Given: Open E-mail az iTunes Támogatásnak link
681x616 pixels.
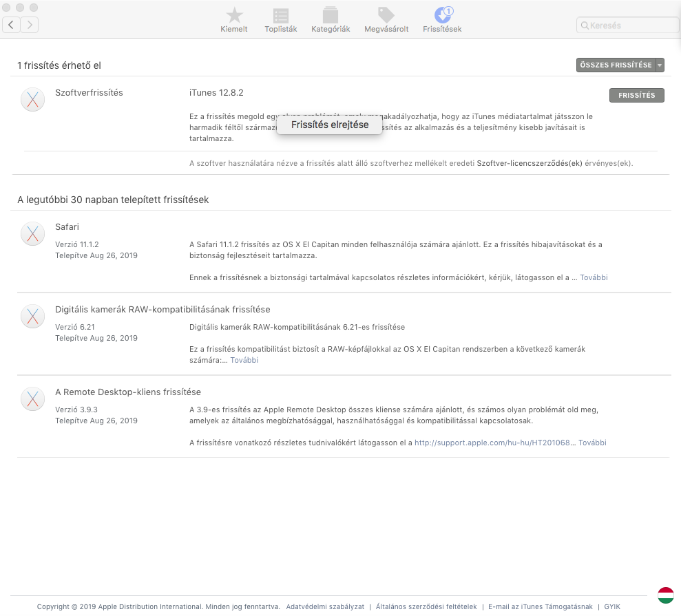Looking at the screenshot, I should pos(541,606).
